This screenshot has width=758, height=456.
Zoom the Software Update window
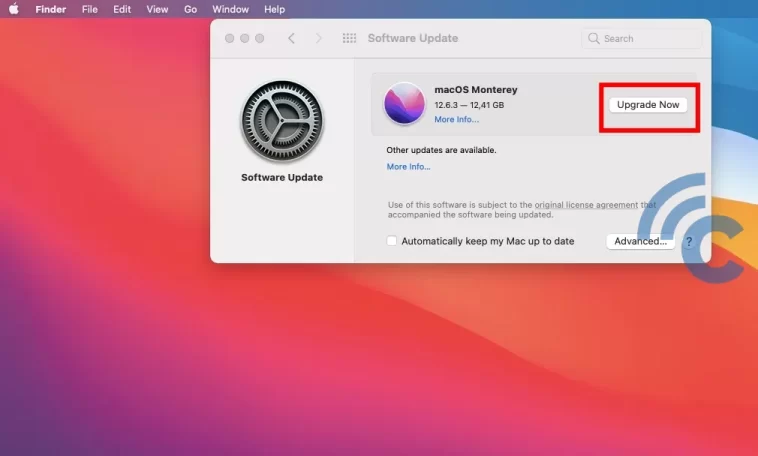click(x=260, y=38)
